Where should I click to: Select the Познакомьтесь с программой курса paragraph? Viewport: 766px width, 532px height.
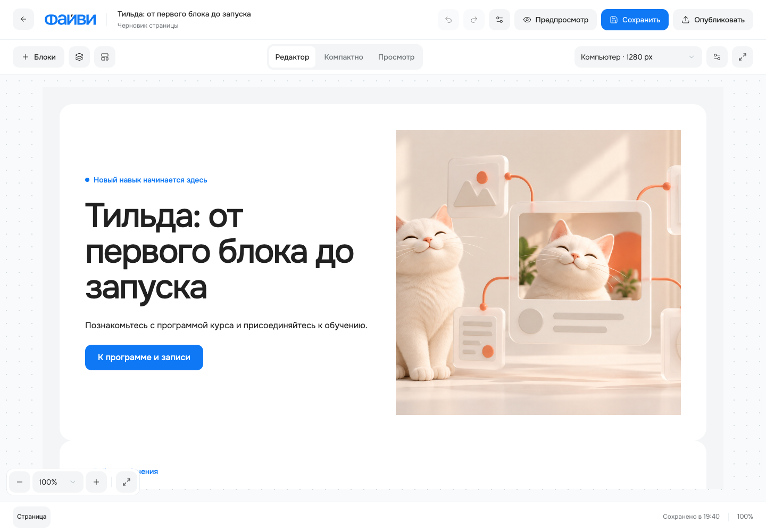click(226, 325)
